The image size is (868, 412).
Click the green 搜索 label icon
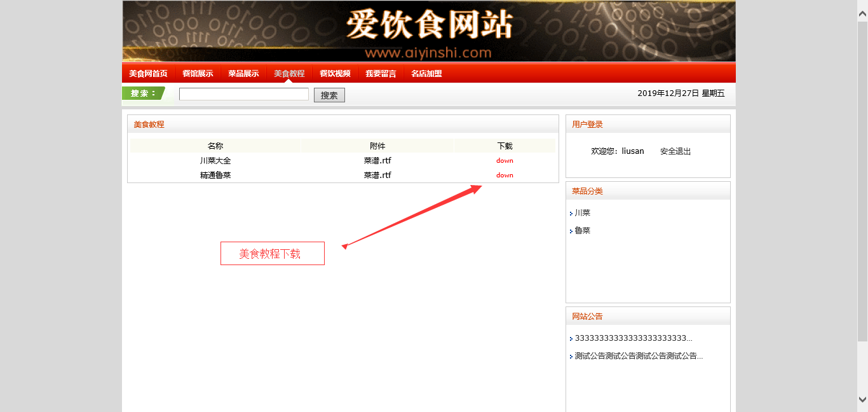pos(144,93)
